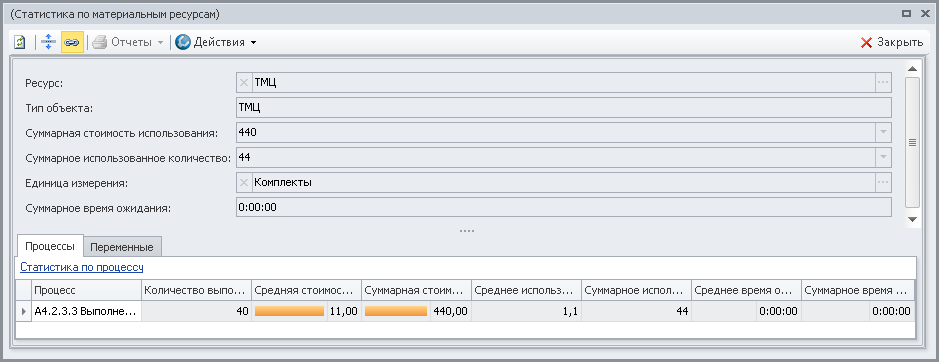939x362 pixels.
Task: Select the row indicator arrow for A4.2.3.3
Action: point(23,311)
